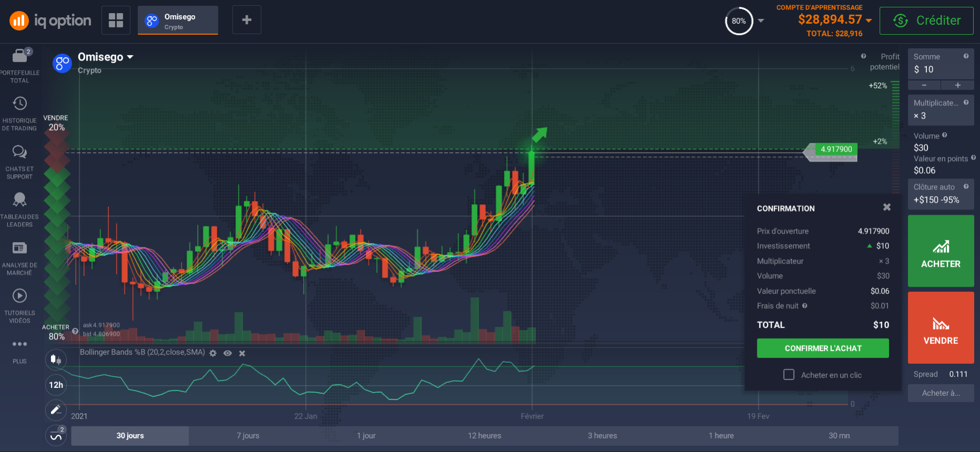The width and height of the screenshot is (980, 452).
Task: Click the 4.917900 current price label
Action: point(835,149)
